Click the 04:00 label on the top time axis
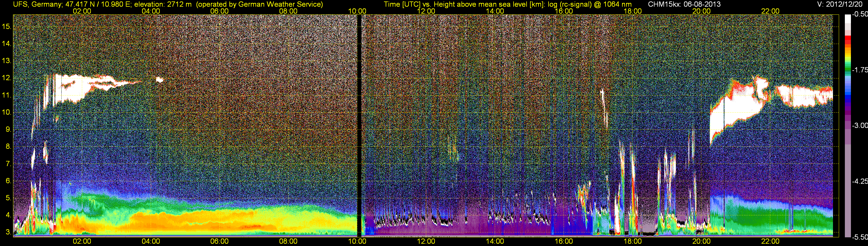The height and width of the screenshot is (246, 868). [x=151, y=11]
